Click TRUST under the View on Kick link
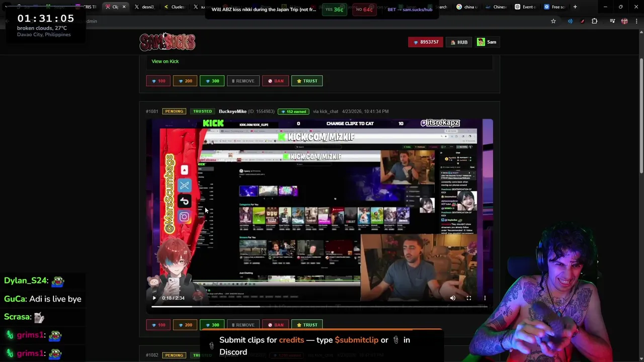The width and height of the screenshot is (644, 362). coord(307,81)
